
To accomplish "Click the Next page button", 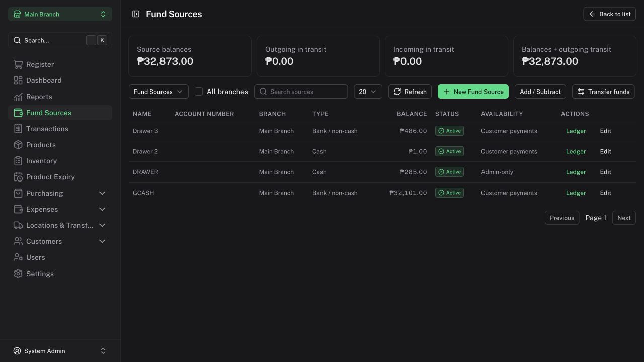I will (x=624, y=218).
